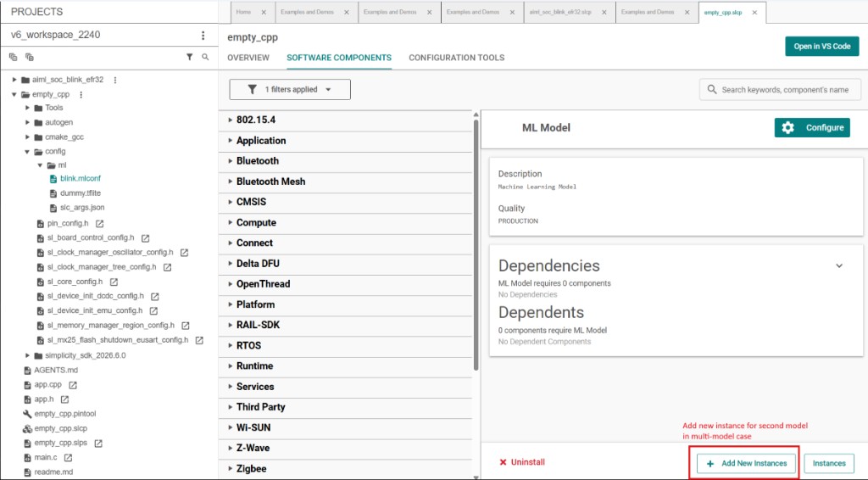
Task: Open the '1 filters applied' dropdown
Action: coord(290,89)
